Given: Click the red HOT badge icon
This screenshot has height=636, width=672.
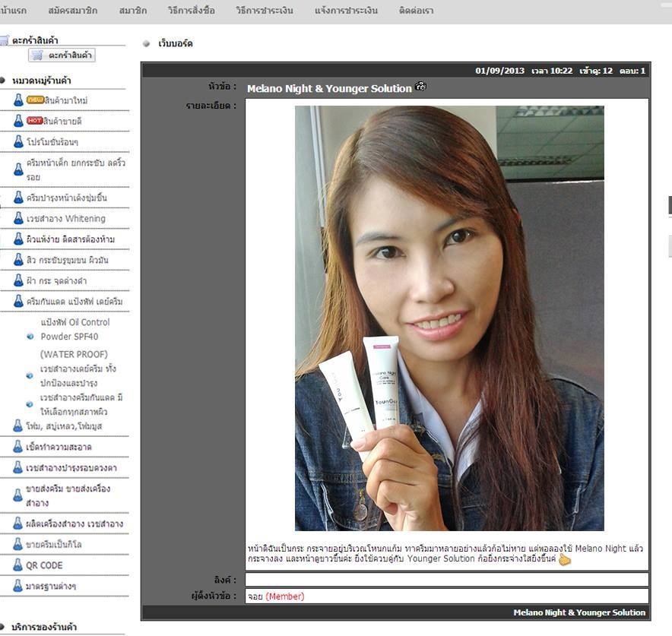Looking at the screenshot, I should (35, 120).
